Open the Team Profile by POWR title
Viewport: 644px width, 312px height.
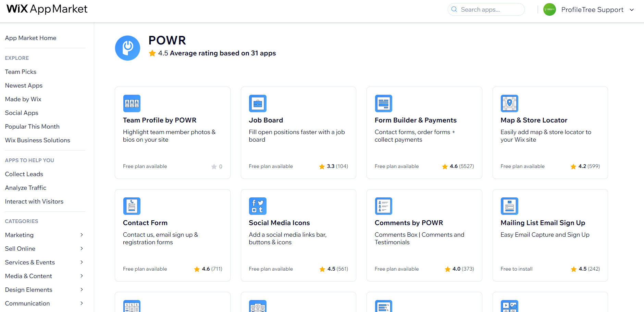(x=160, y=120)
